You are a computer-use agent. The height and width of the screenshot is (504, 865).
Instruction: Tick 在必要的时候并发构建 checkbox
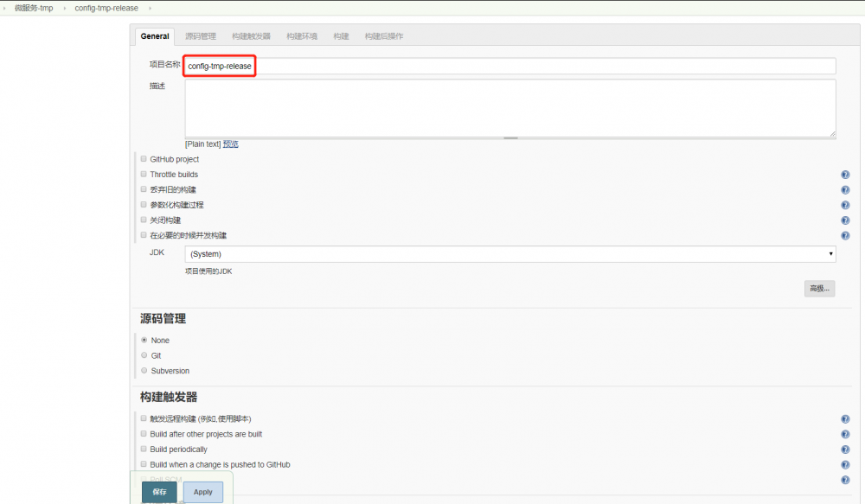[x=144, y=235]
